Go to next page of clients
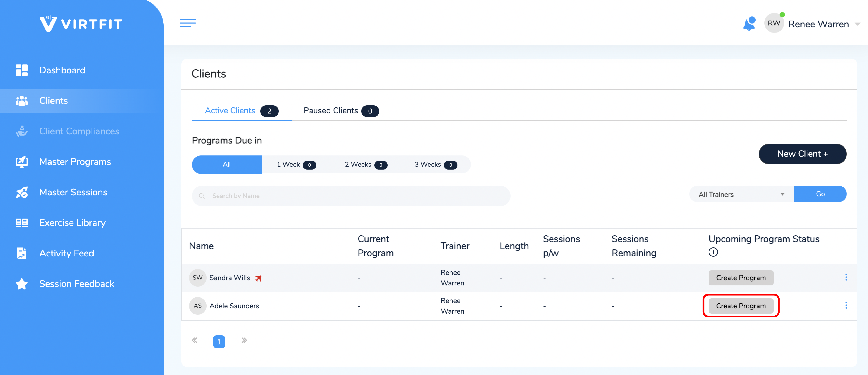This screenshot has height=375, width=868. point(244,340)
